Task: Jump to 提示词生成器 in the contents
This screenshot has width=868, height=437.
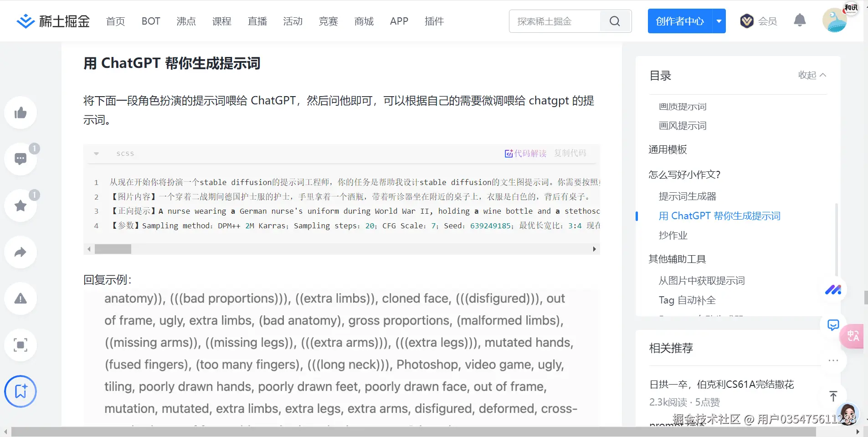Action: click(x=688, y=196)
